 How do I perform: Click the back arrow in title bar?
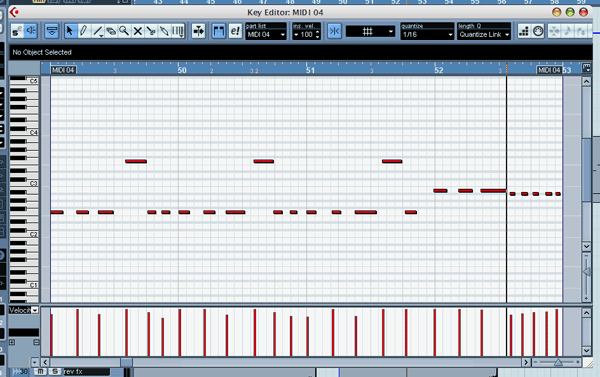pyautogui.click(x=14, y=12)
